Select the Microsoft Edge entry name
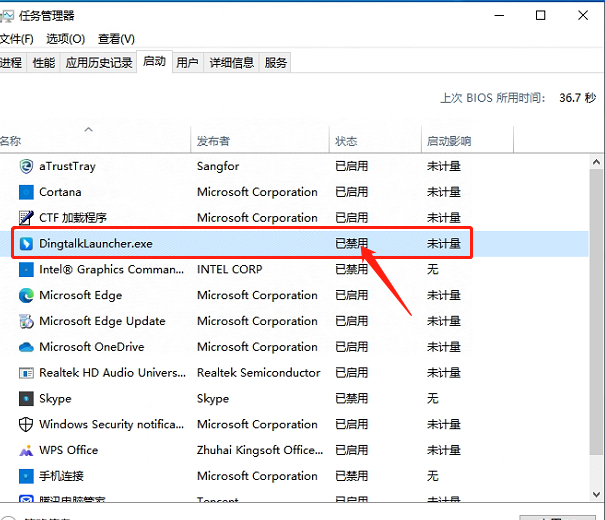 click(81, 295)
